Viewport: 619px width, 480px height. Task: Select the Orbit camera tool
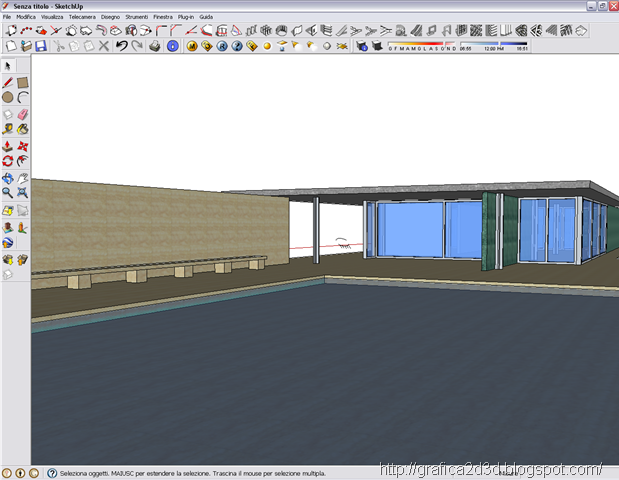(x=8, y=178)
